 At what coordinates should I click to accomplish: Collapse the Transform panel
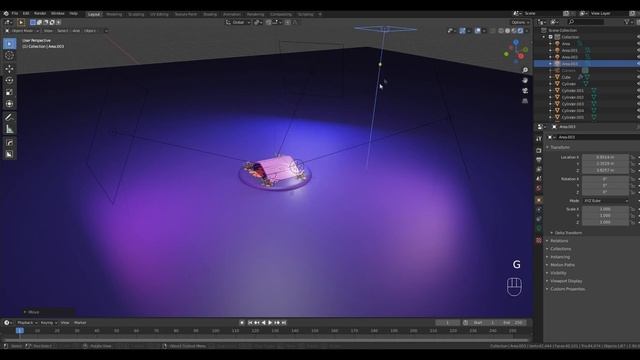coord(559,147)
